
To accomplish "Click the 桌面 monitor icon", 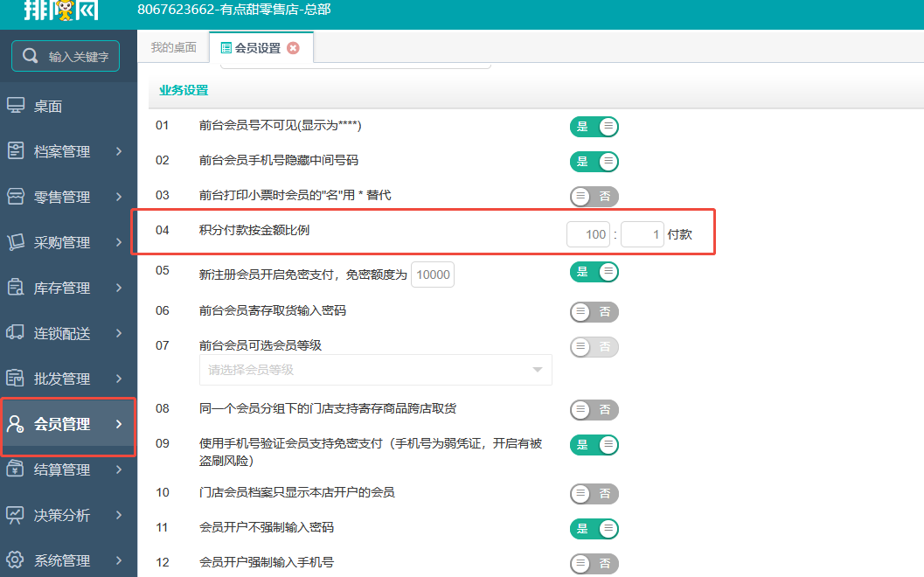I will point(16,106).
